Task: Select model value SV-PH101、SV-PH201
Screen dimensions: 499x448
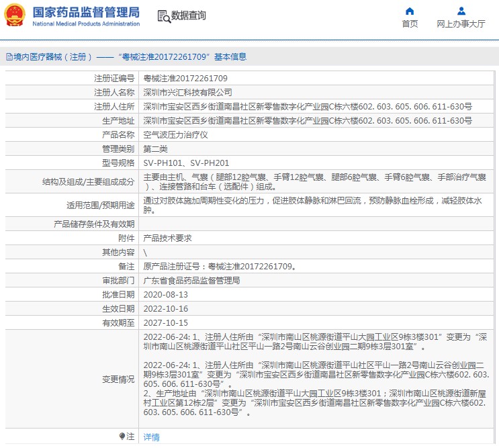Action: tap(186, 163)
